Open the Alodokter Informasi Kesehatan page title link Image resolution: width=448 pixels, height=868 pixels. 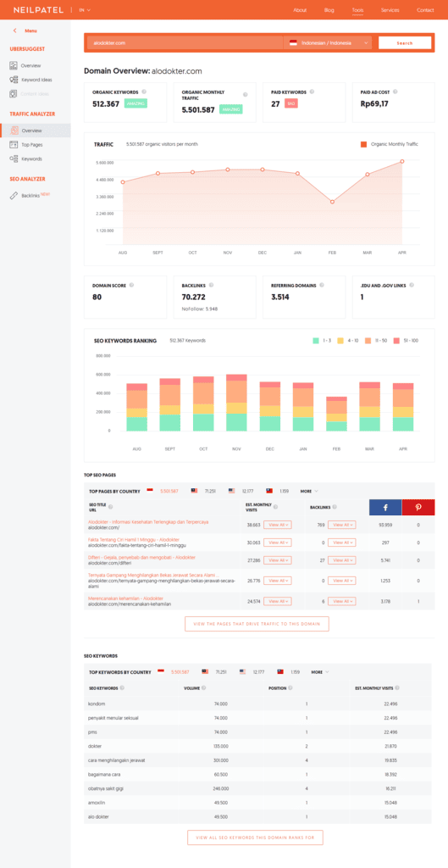point(147,521)
